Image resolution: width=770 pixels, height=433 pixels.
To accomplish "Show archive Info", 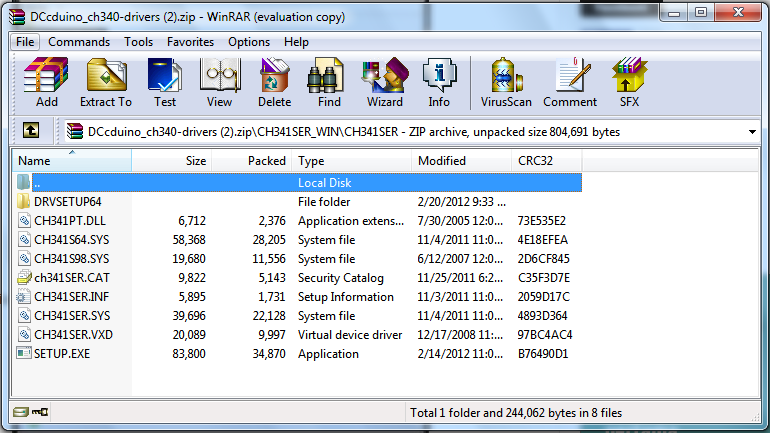I will point(439,75).
